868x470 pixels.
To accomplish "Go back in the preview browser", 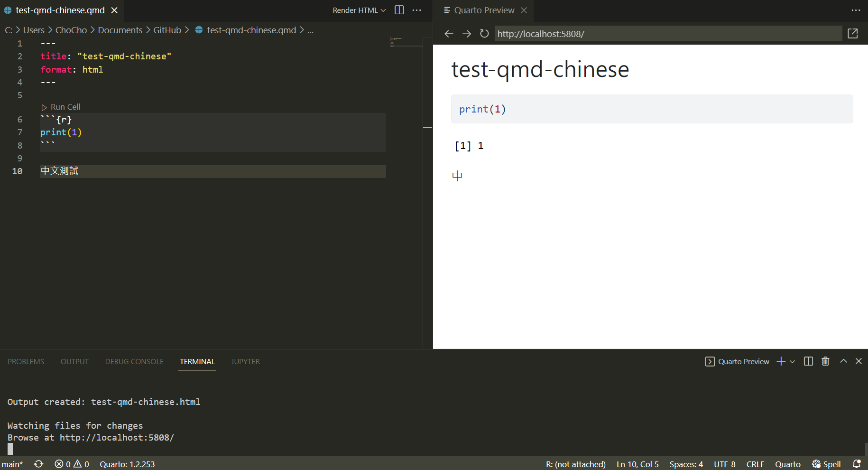I will point(449,34).
